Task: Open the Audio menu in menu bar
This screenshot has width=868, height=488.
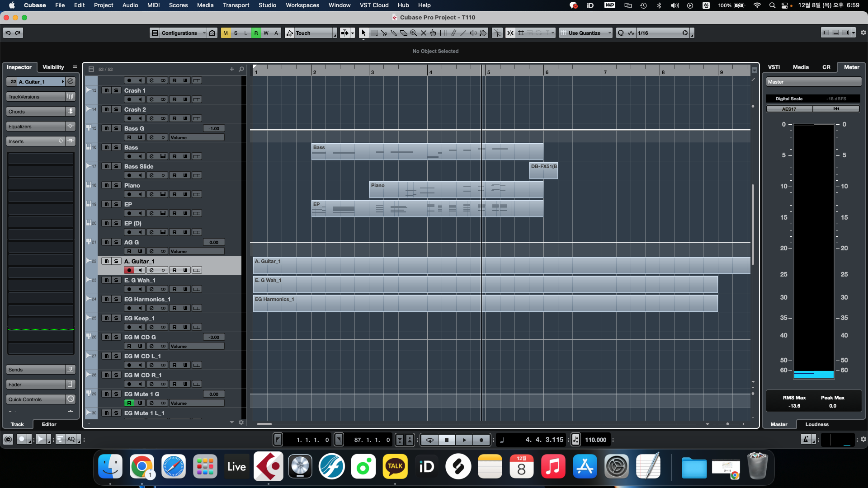Action: pyautogui.click(x=130, y=5)
